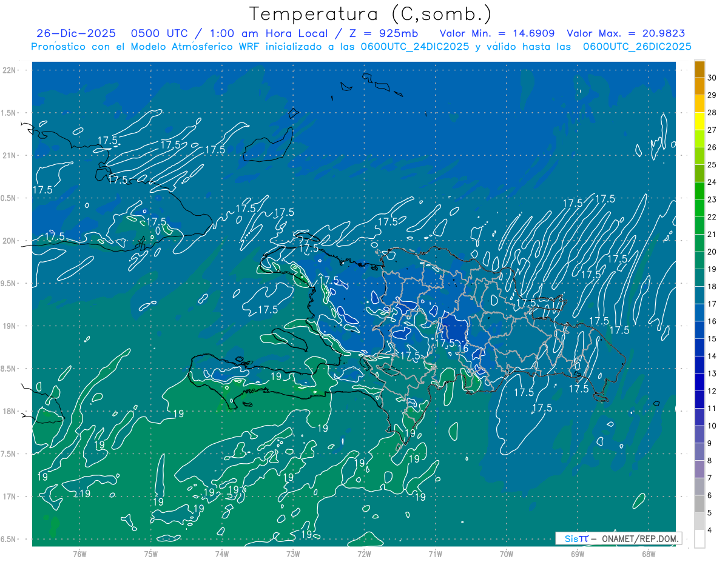This screenshot has width=728, height=562.
Task: Click the 76W longitude axis label
Action: (79, 554)
